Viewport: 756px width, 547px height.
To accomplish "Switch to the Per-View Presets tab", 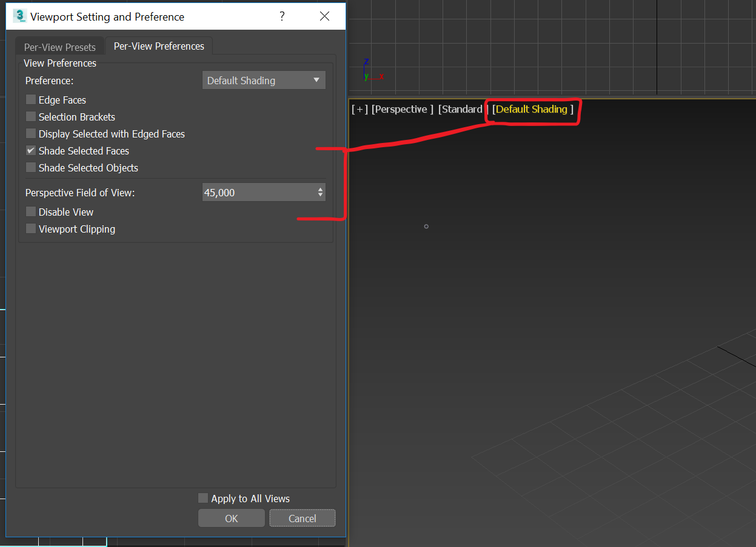I will pos(60,47).
